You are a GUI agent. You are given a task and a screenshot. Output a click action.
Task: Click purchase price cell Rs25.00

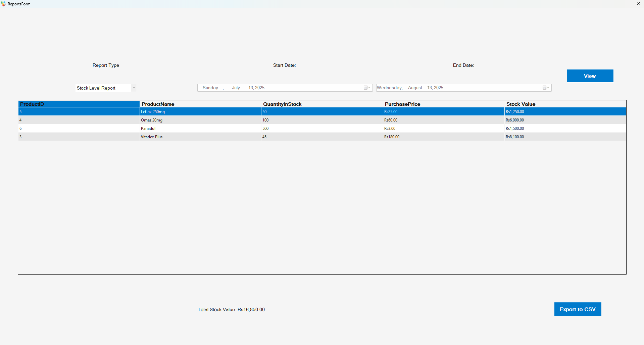[x=444, y=112]
